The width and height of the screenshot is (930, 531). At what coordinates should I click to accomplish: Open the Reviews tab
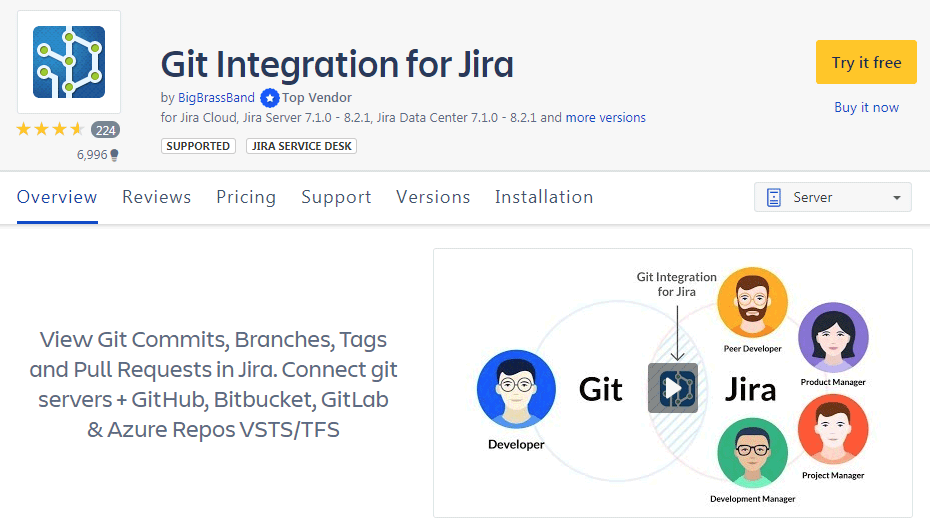click(157, 197)
